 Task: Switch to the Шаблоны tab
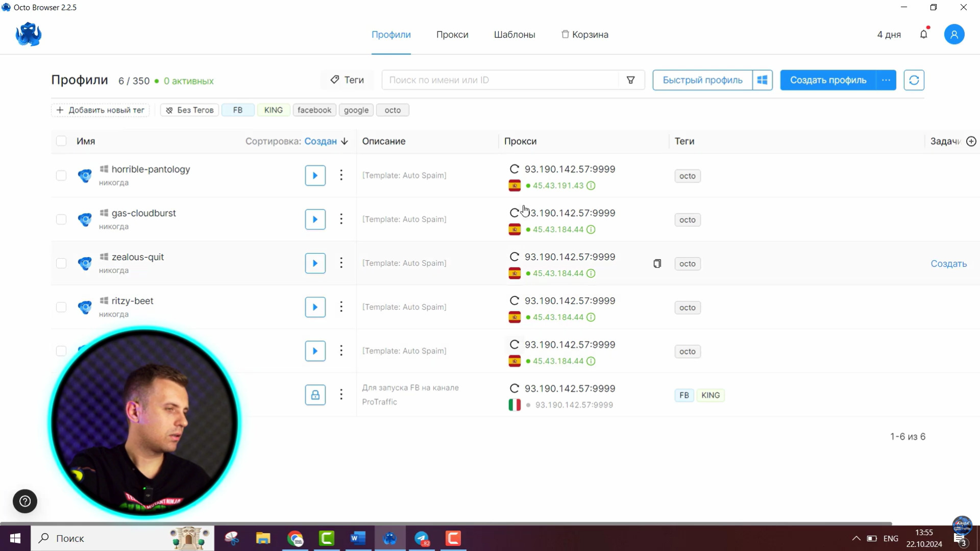click(514, 35)
